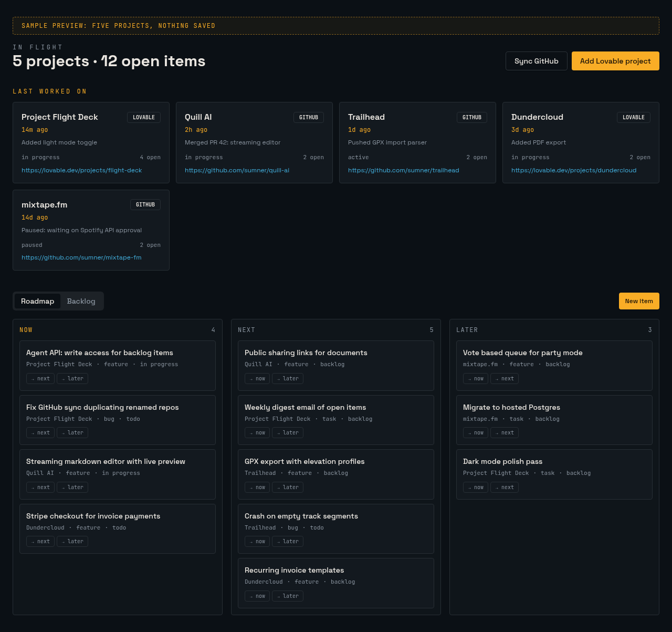Click the Sync GitHub button
The image size is (672, 632).
coord(537,61)
